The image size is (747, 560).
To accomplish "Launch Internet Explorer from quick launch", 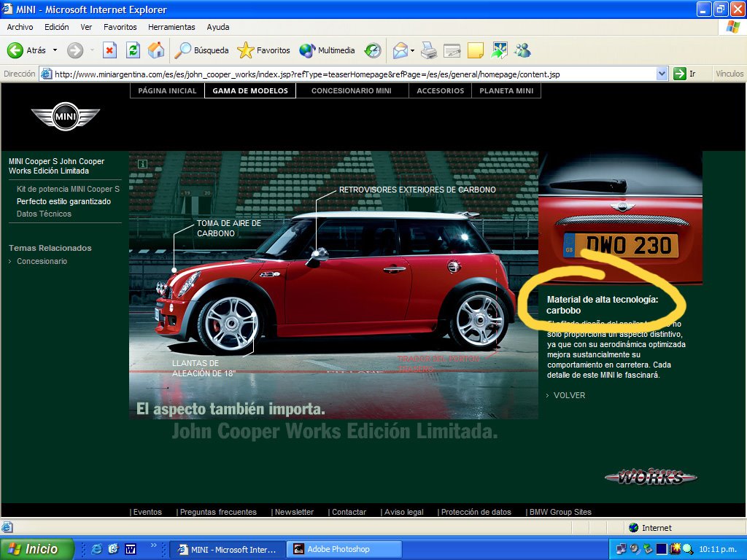I will pos(97,549).
